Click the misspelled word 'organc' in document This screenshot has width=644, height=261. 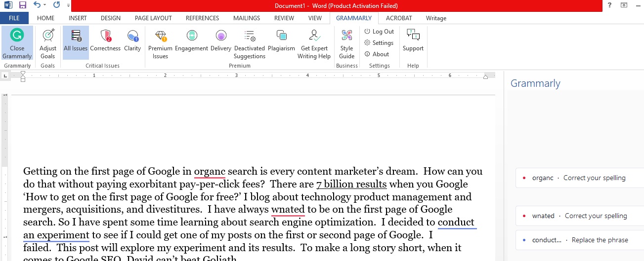(210, 172)
